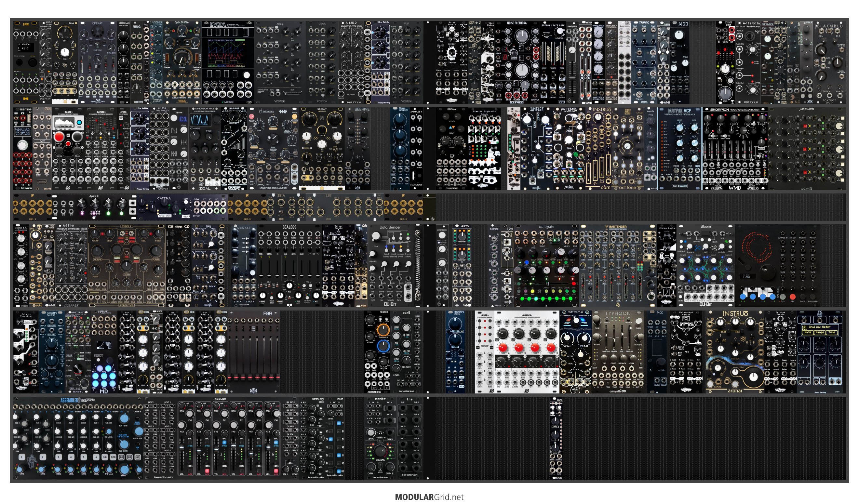859x504 pixels.
Task: Select the TRAFFIC module
Action: [x=644, y=62]
